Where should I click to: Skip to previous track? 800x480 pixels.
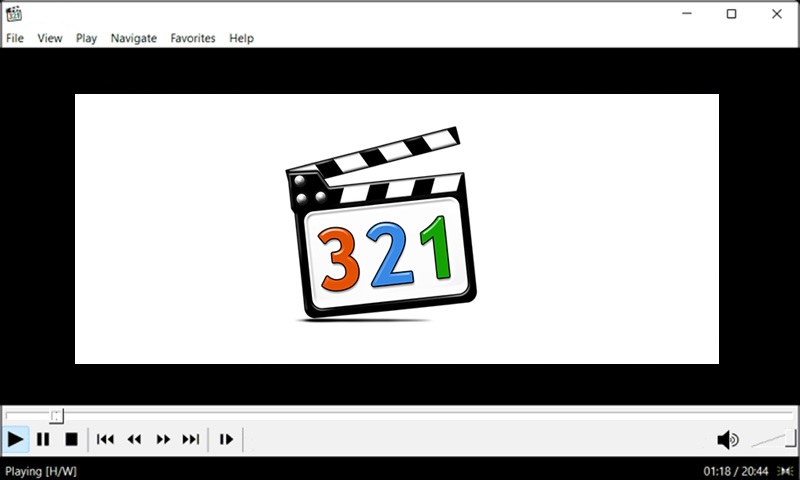[106, 439]
